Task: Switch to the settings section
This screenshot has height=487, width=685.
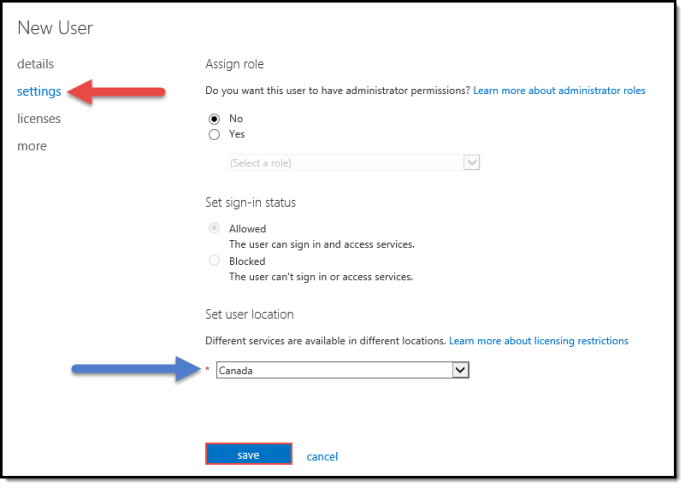Action: 39,91
